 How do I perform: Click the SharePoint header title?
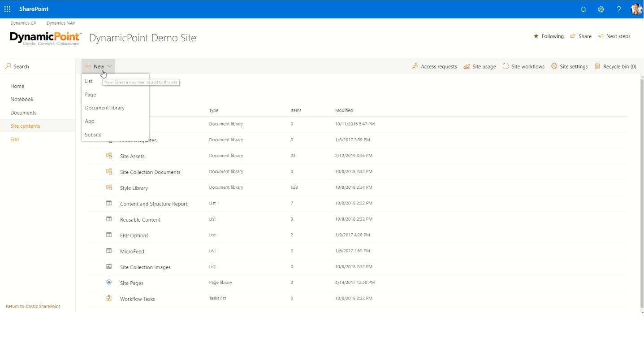click(x=34, y=9)
